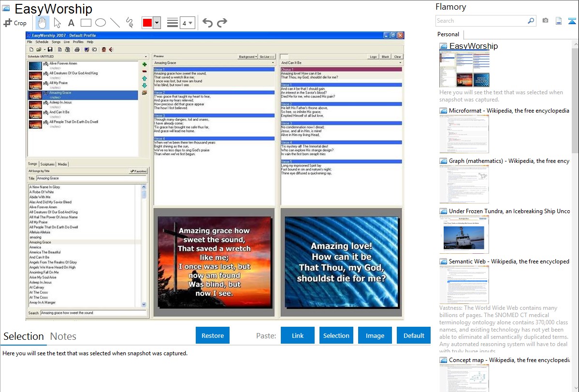Activate the hand pan tool
The height and width of the screenshot is (392, 579).
42,23
